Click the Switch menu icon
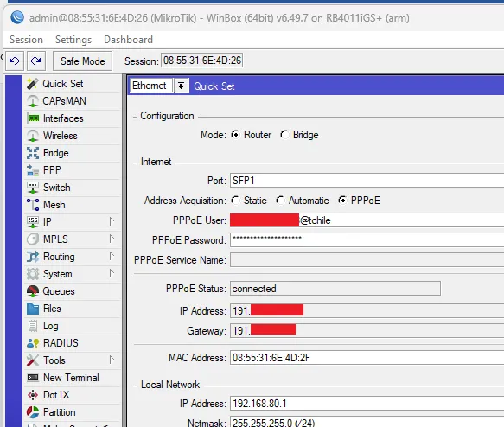Viewport: 504px width, 427px height. pos(33,188)
